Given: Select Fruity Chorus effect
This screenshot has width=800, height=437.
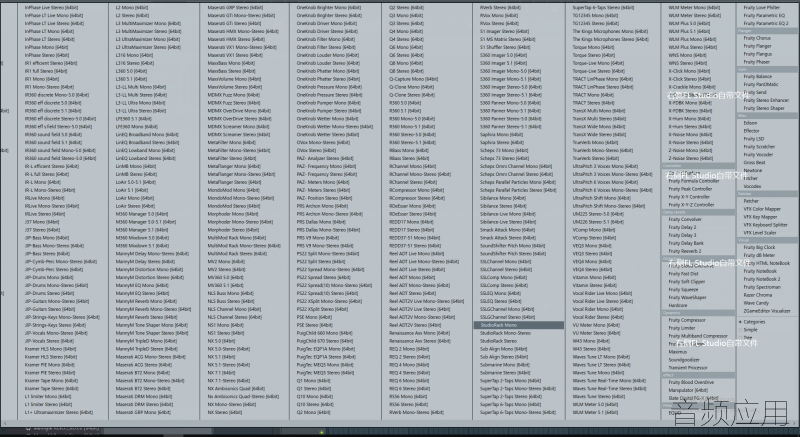Looking at the screenshot, I should pyautogui.click(x=757, y=38).
